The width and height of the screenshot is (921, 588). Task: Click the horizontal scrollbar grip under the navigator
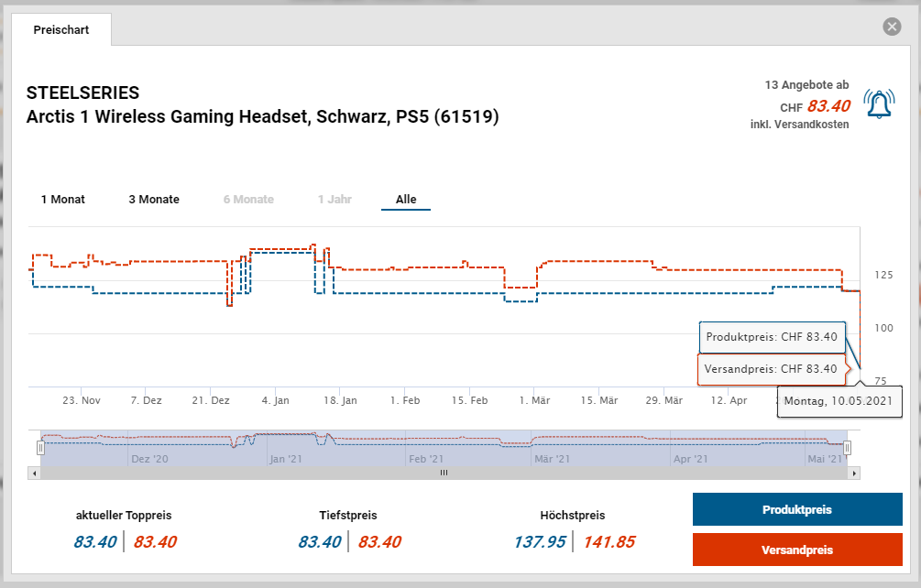pyautogui.click(x=444, y=474)
